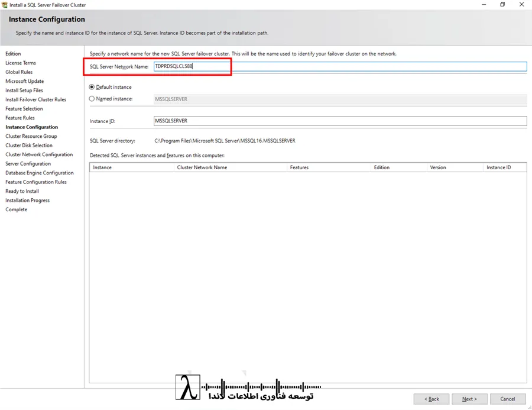Click the SQL Server directory path text
The image size is (532, 410).
[x=225, y=141]
